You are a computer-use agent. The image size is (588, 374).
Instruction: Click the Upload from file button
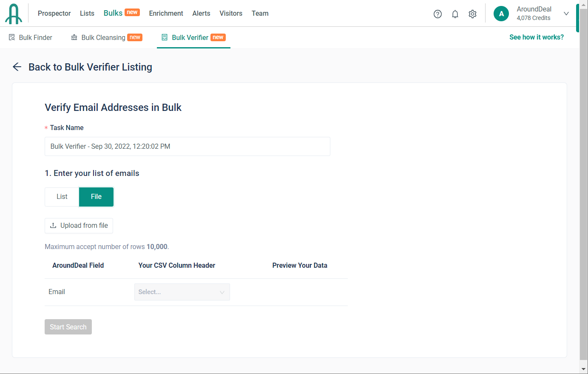pos(79,226)
